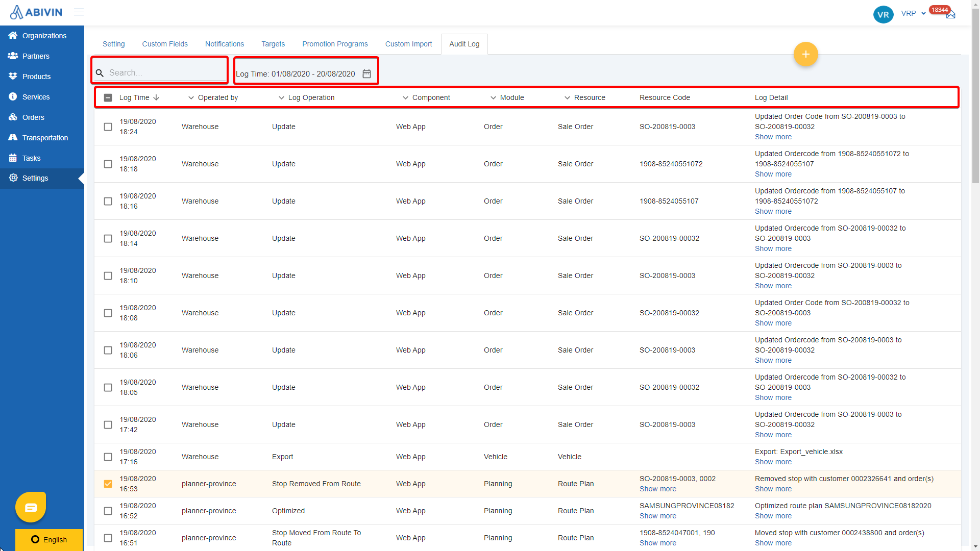
Task: Show more codes for SO-200819-0003, 0002
Action: 657,489
